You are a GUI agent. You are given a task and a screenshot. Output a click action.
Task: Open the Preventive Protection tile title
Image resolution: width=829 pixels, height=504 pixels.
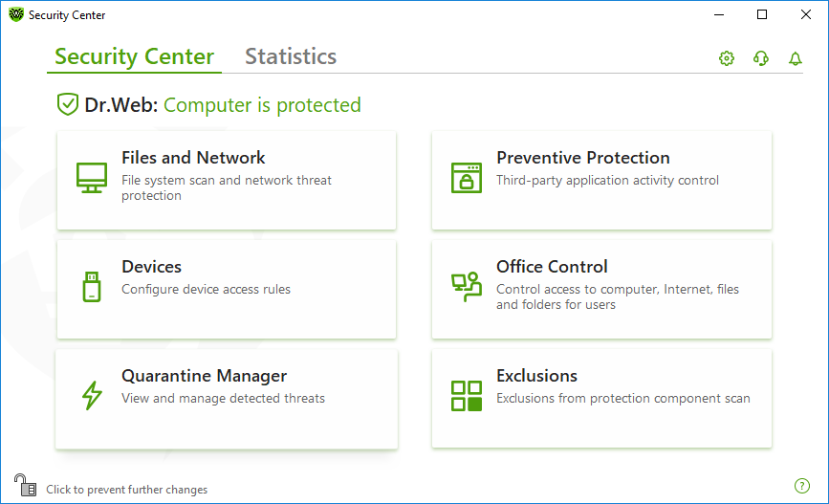[583, 158]
